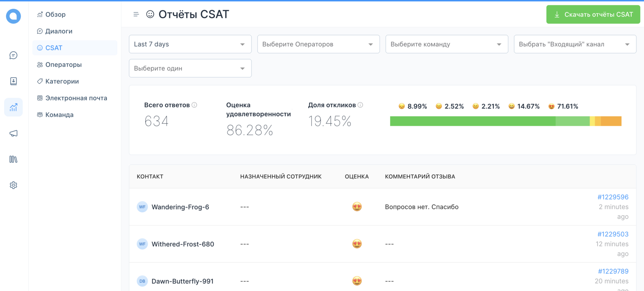This screenshot has height=291, width=644.
Task: Click comment text Вопросов нет. Спасибо
Action: [422, 207]
